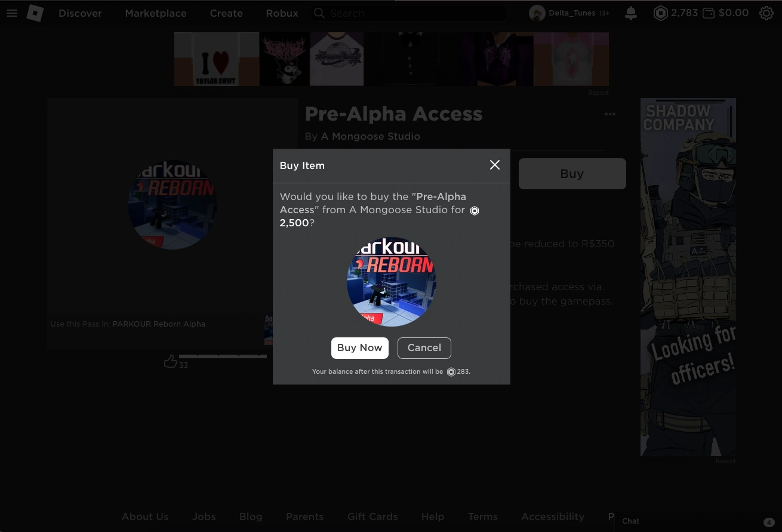Confirm purchase with Buy Now
Viewport: 782px width, 532px height.
[360, 348]
